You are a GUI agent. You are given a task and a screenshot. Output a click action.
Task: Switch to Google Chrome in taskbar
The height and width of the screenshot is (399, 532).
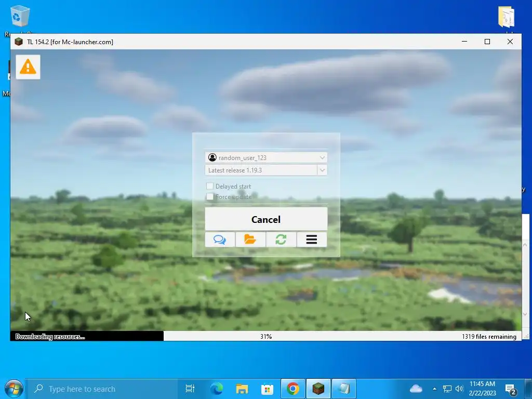[293, 389]
